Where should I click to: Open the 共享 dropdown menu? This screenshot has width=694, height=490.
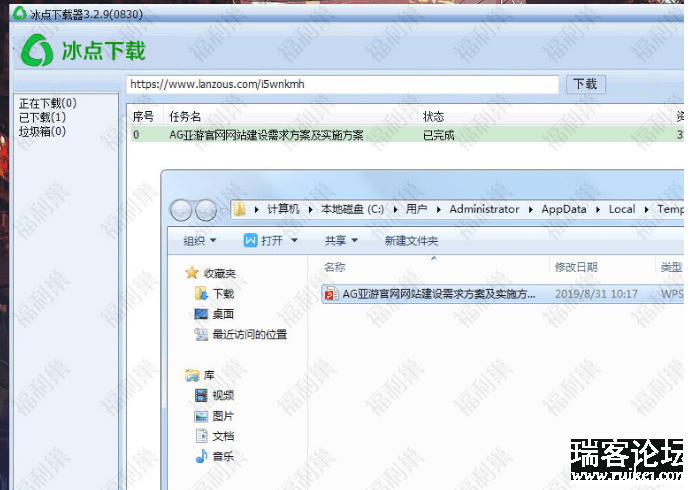coord(341,241)
